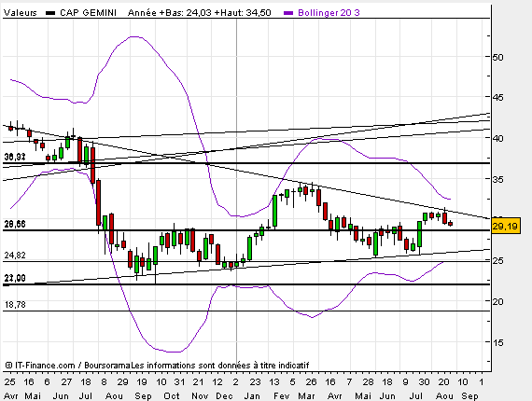Click the "+Bas: 24,03" yearly low text
532x401 pixels.
tap(186, 13)
